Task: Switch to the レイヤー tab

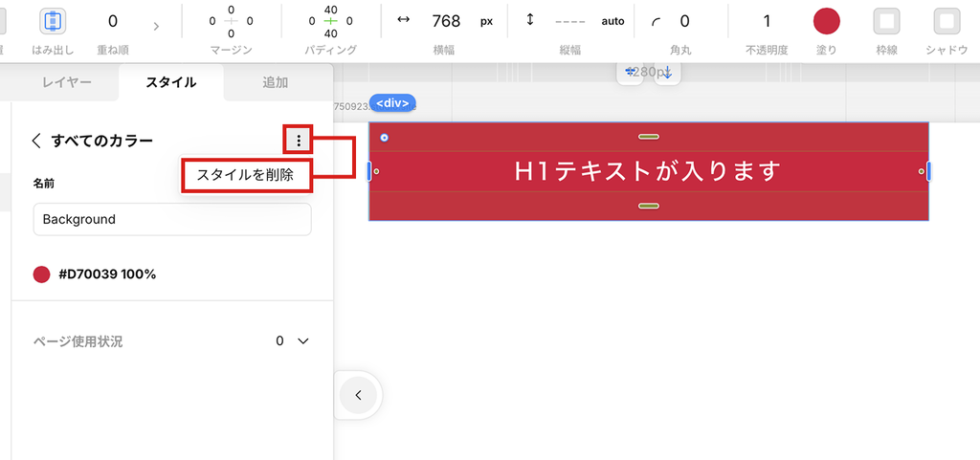Action: coord(67,82)
